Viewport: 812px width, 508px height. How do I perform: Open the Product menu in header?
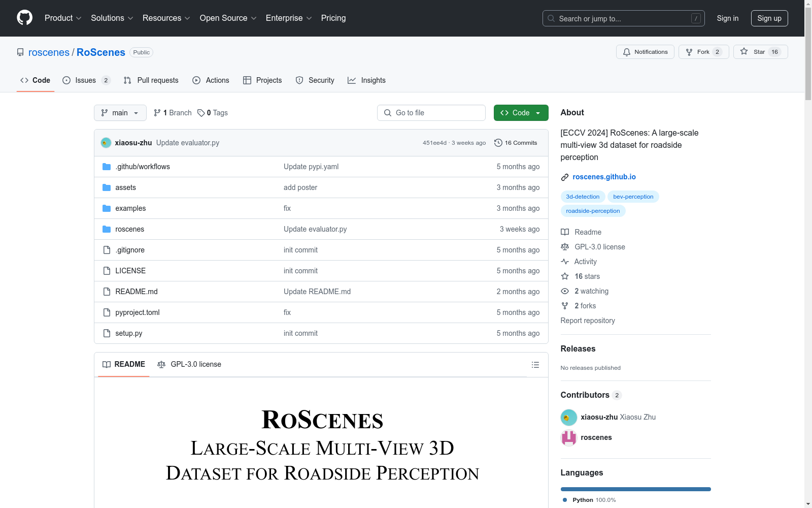click(62, 18)
